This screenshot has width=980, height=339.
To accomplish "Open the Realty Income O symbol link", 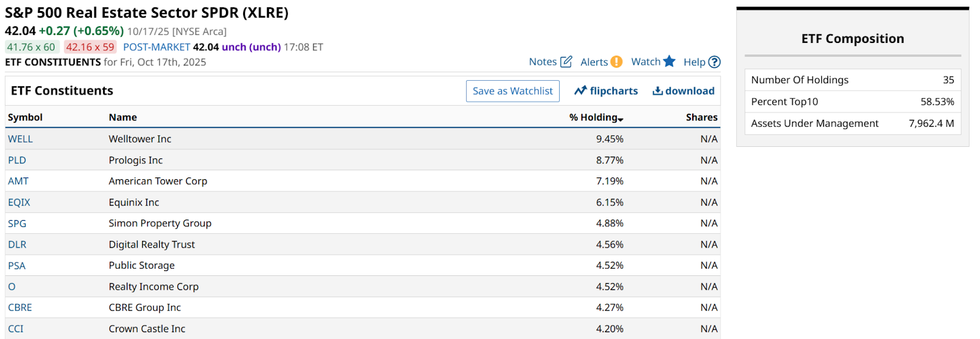I will (x=12, y=287).
